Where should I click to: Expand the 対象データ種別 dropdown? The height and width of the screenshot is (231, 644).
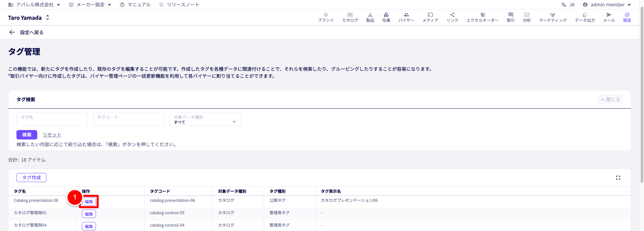point(205,120)
